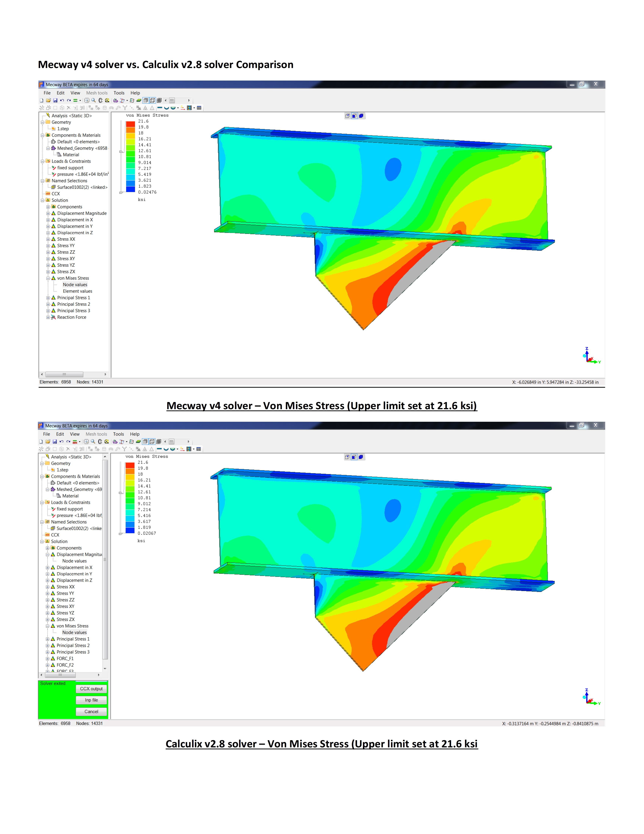
Task: Select fixed support in upper window tree
Action: click(70, 168)
